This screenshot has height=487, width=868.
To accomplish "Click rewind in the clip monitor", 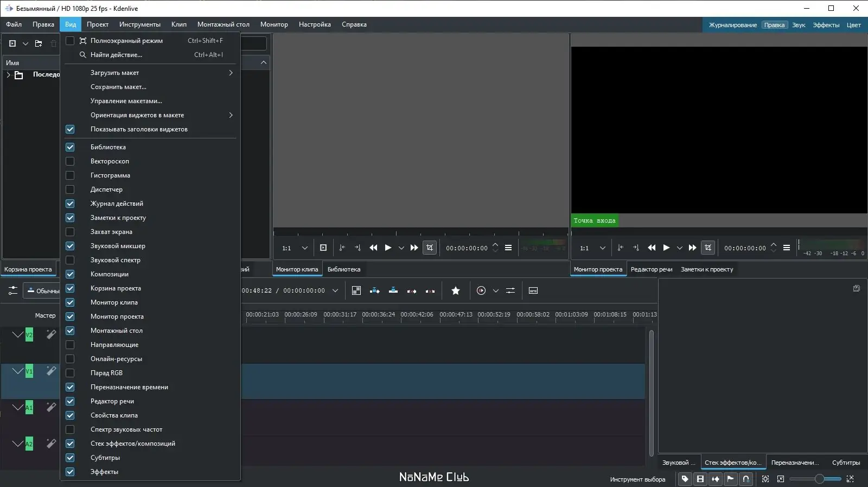I will (x=373, y=248).
